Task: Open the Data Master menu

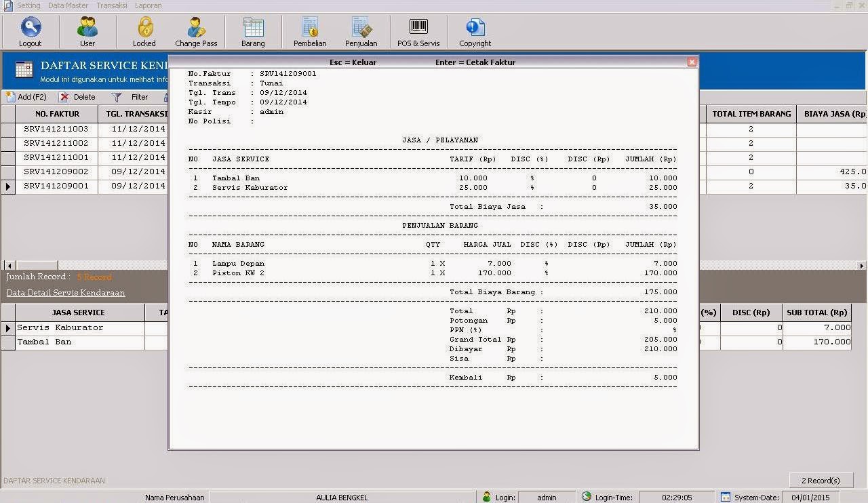Action: coord(68,5)
